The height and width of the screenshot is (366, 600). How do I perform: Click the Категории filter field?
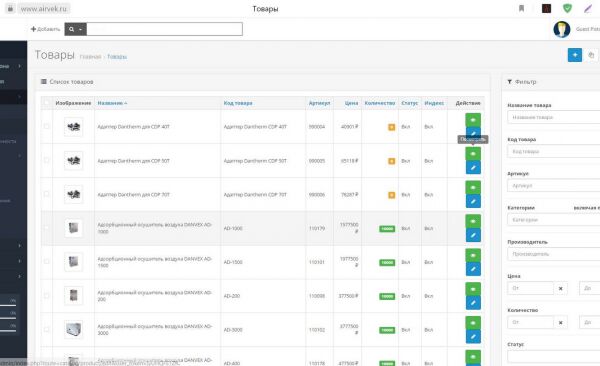point(553,220)
